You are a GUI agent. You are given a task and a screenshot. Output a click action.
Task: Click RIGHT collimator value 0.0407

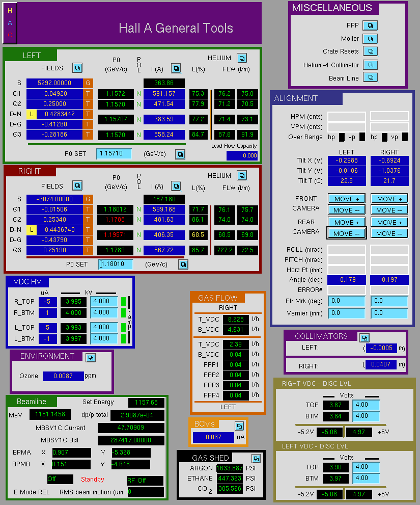[381, 364]
